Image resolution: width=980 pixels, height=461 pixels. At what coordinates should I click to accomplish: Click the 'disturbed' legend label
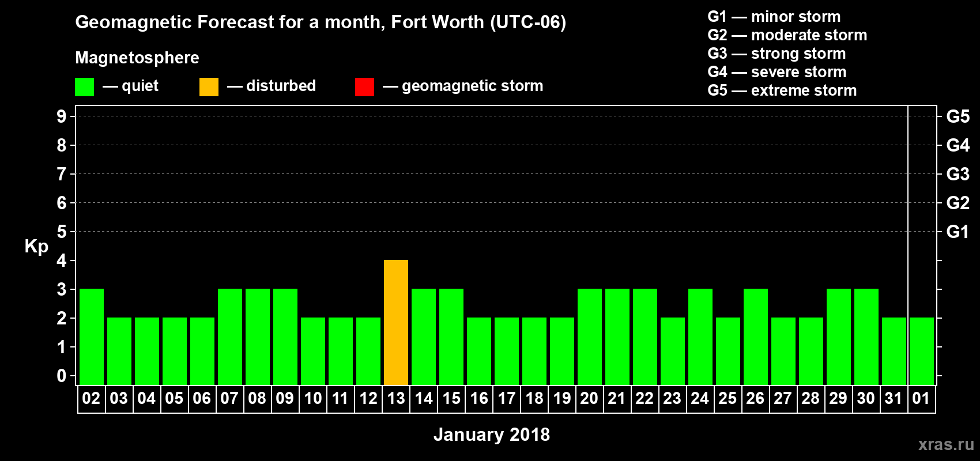pos(281,86)
